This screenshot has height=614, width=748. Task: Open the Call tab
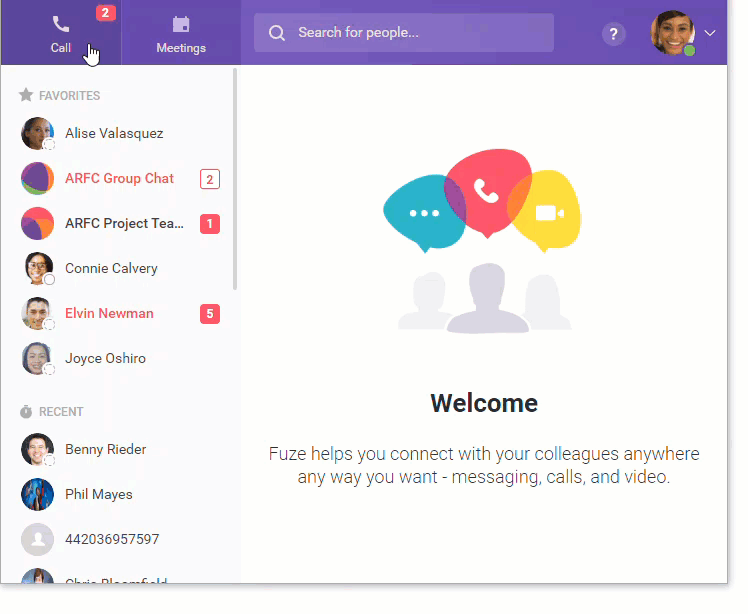click(x=61, y=32)
